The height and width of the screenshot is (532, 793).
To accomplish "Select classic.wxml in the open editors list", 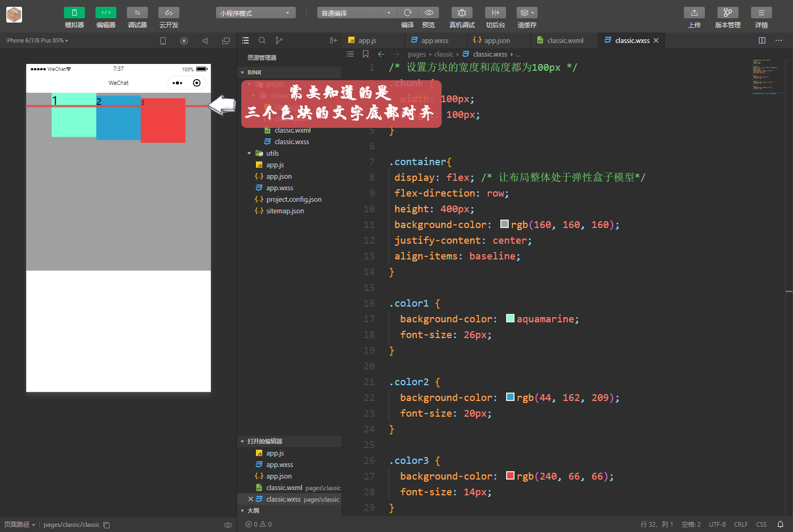I will tap(289, 488).
